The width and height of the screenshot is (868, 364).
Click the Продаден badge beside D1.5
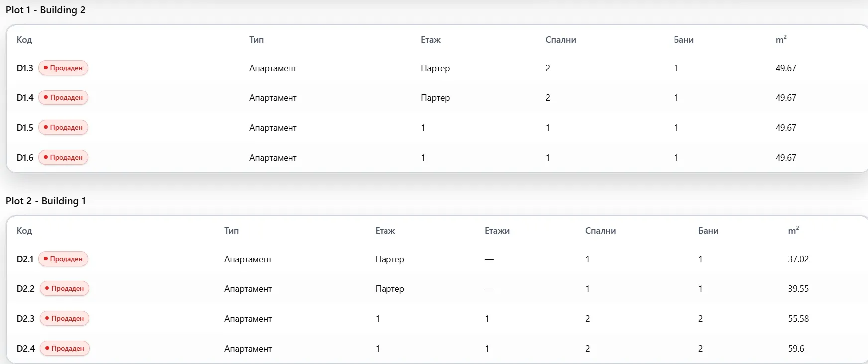click(x=63, y=127)
